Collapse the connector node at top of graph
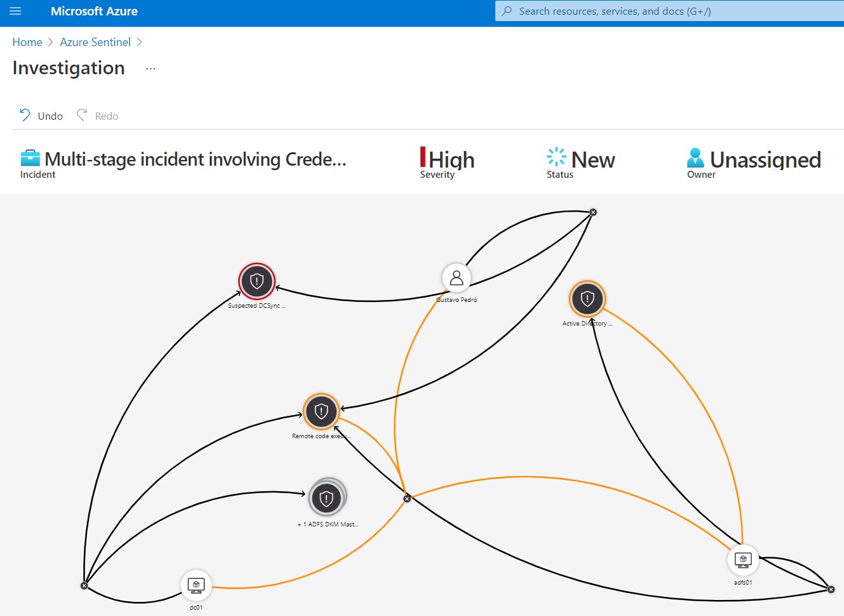The width and height of the screenshot is (844, 616). coord(593,212)
